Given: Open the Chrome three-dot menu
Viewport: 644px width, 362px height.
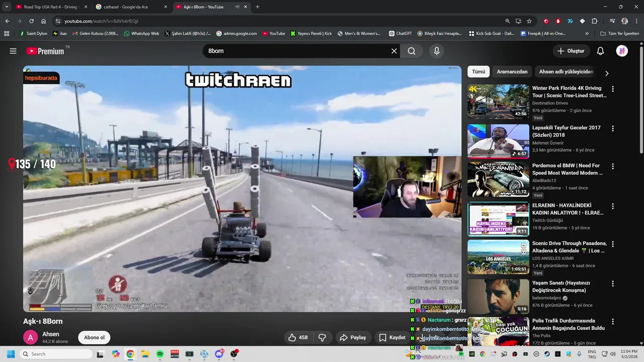Looking at the screenshot, I should click(x=636, y=21).
